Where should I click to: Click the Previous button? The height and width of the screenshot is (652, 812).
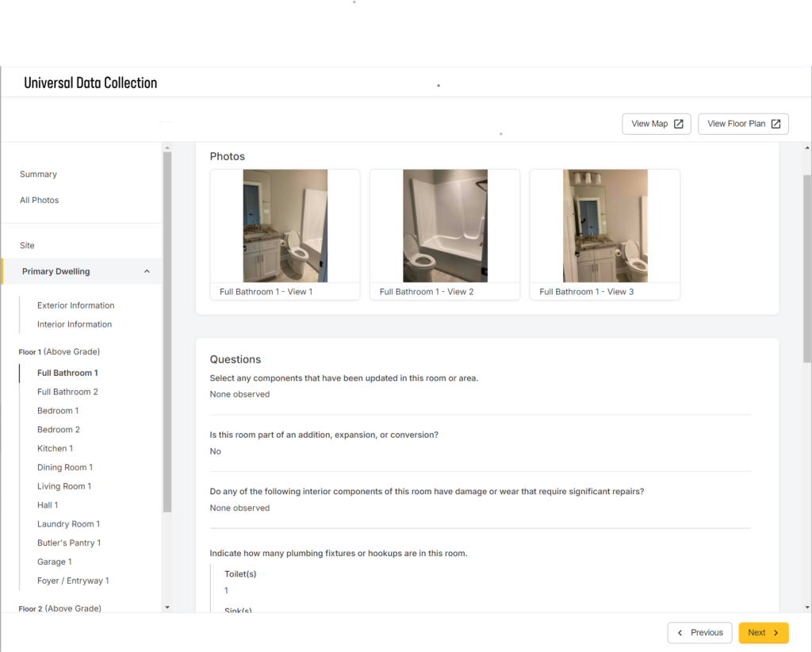[x=699, y=632]
